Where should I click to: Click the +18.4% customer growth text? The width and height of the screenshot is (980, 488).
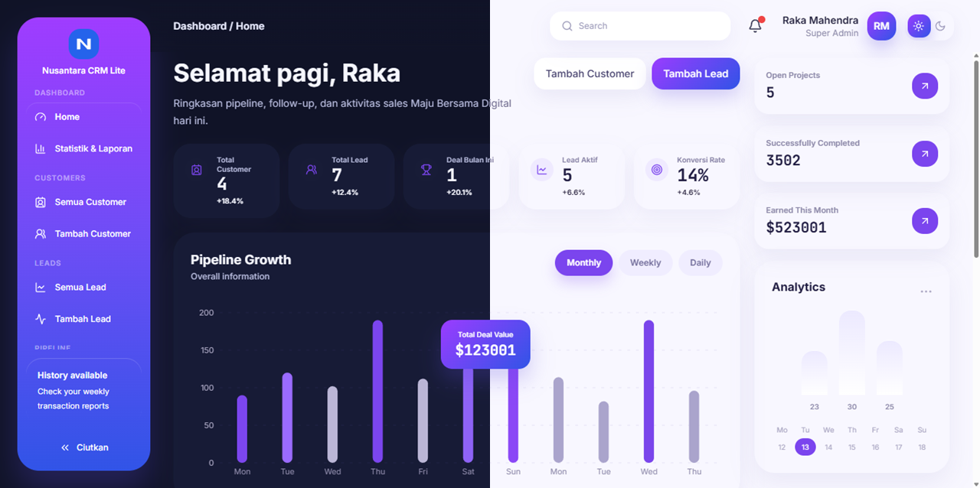[x=230, y=200]
